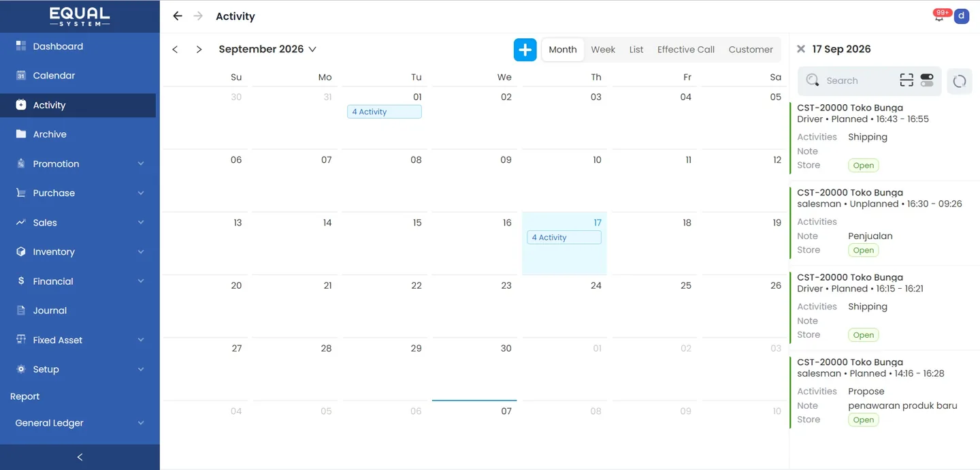980x470 pixels.
Task: Open 4 Activity on September 17
Action: click(564, 237)
